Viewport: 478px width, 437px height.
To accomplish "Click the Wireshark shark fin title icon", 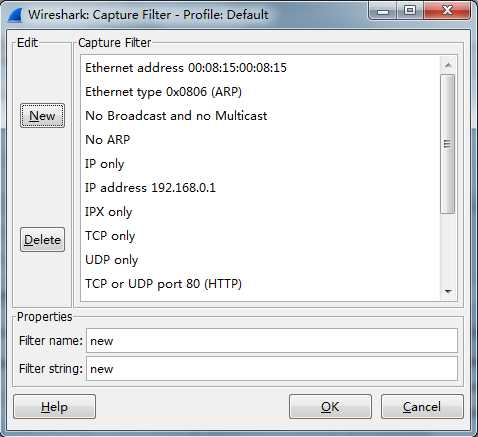I will pyautogui.click(x=15, y=15).
